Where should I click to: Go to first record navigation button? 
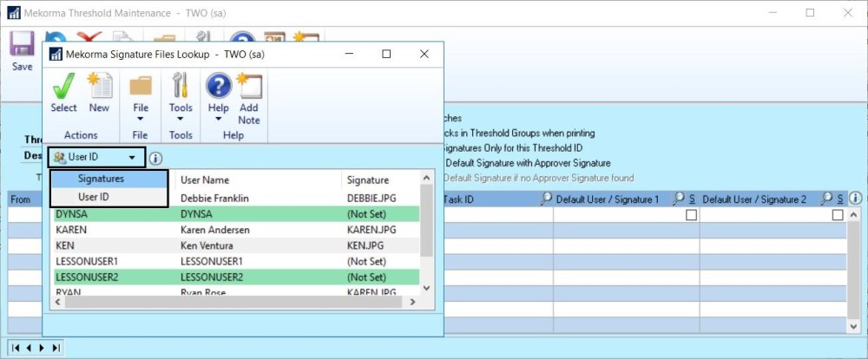16,348
